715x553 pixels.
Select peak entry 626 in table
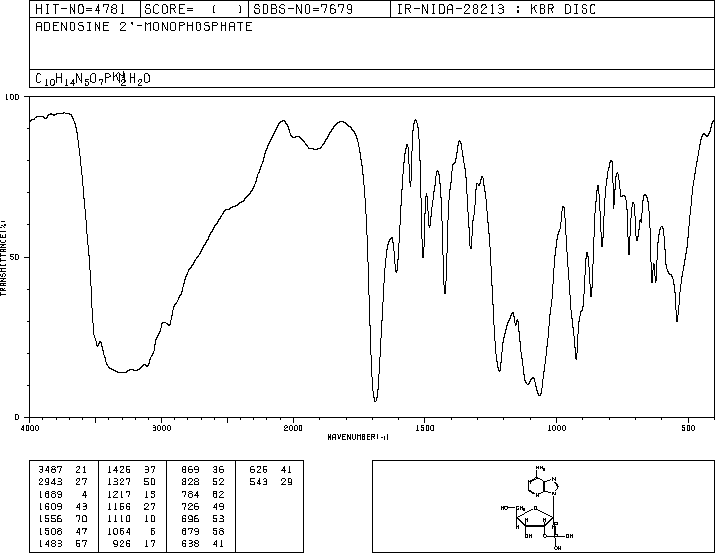click(x=271, y=469)
